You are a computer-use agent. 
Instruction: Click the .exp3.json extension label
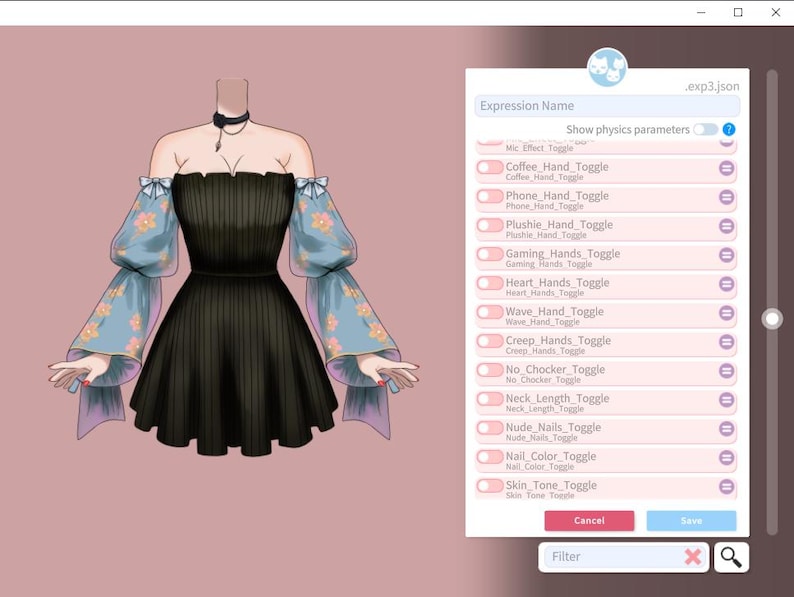click(x=712, y=87)
